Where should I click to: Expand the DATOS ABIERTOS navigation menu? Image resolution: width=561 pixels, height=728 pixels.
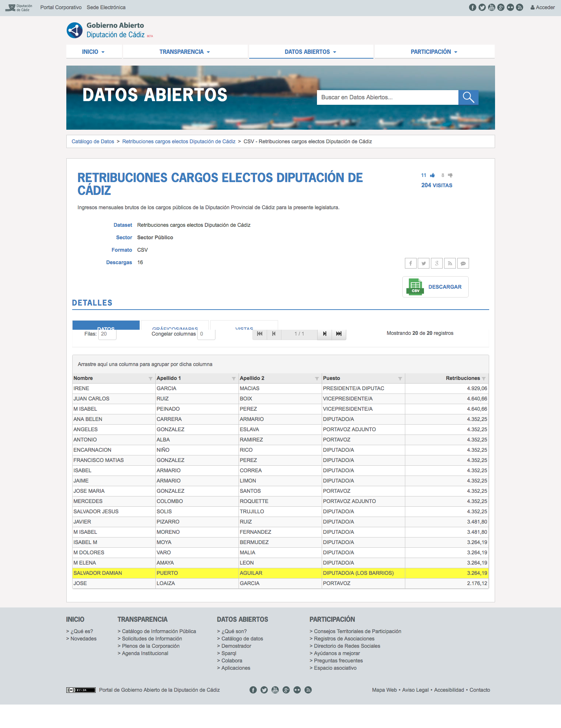(311, 52)
